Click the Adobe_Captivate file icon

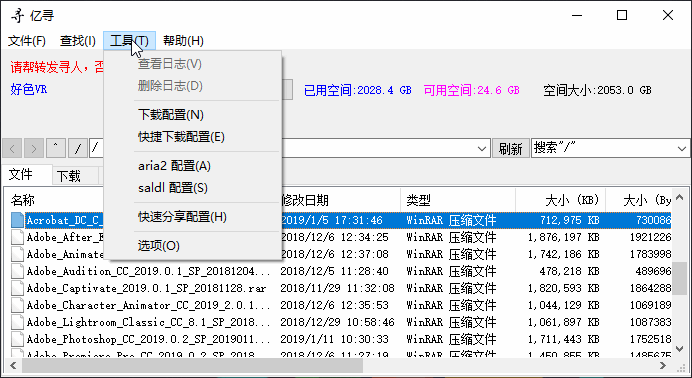coord(17,288)
